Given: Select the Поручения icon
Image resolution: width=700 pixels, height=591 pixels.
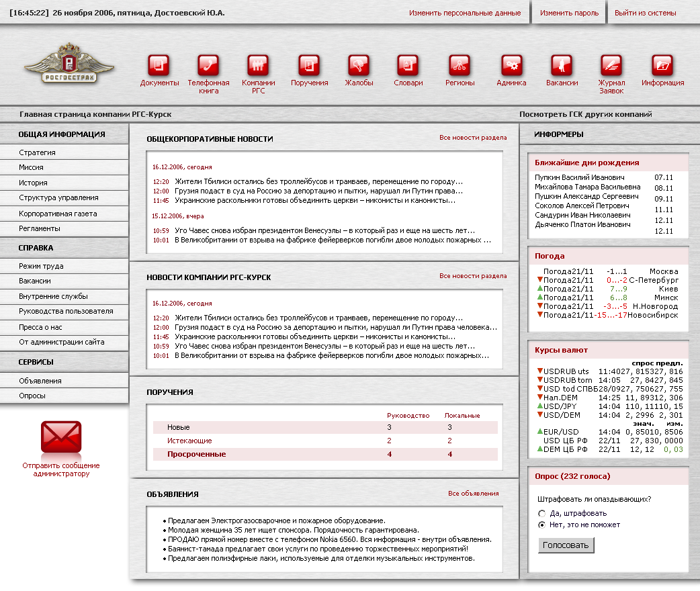Looking at the screenshot, I should point(309,65).
